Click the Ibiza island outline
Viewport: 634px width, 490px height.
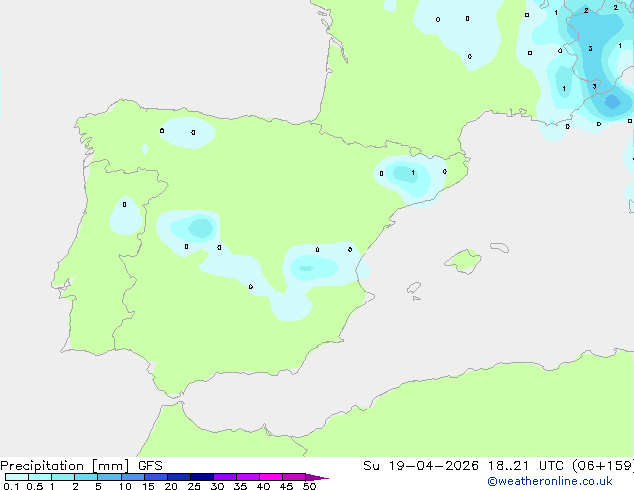pyautogui.click(x=414, y=288)
